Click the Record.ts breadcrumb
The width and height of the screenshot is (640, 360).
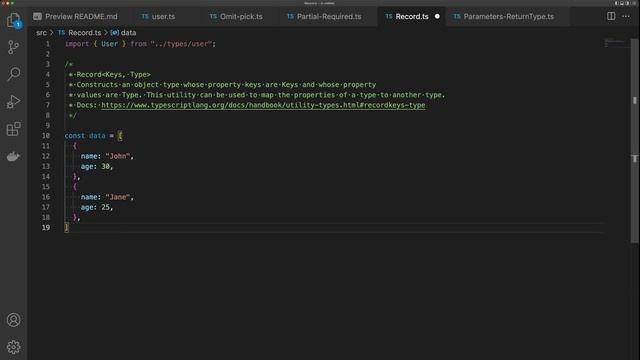(84, 33)
